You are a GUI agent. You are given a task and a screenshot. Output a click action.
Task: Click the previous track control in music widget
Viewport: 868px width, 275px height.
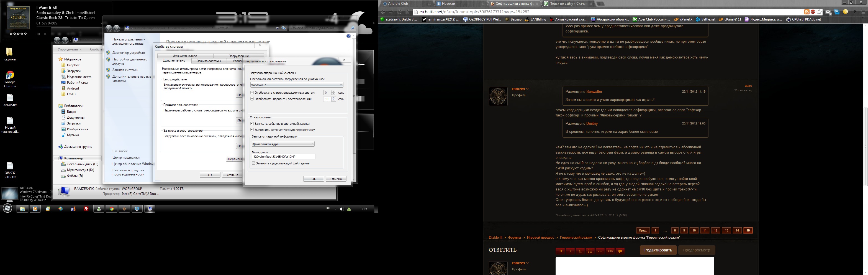tap(38, 34)
